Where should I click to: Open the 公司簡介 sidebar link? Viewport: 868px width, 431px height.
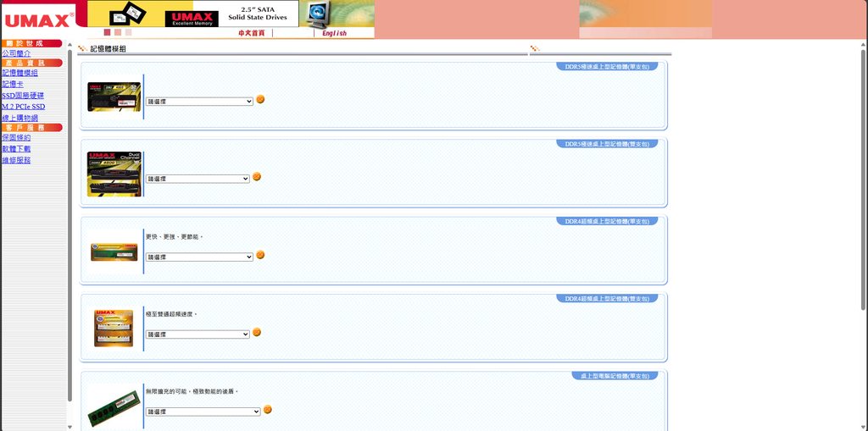click(x=16, y=52)
